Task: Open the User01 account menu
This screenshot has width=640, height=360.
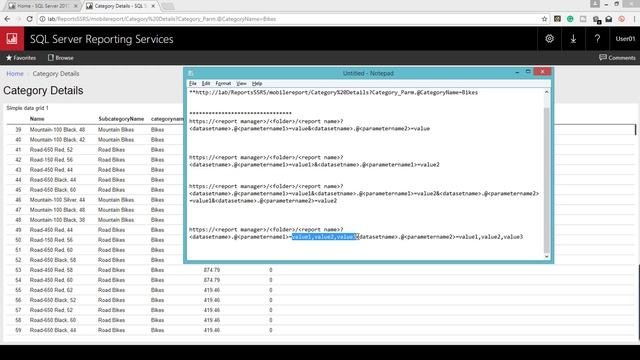Action: click(x=625, y=39)
